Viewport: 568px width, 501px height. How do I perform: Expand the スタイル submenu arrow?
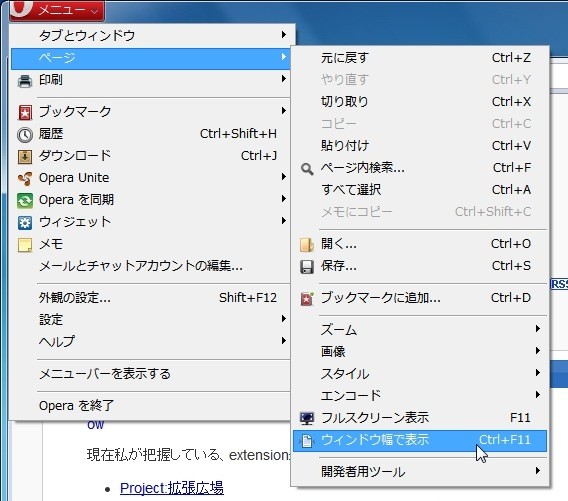coord(538,373)
